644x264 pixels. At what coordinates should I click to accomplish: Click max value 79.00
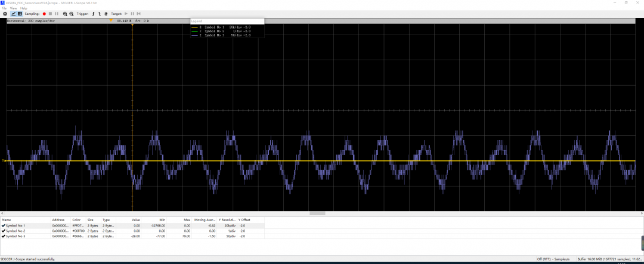coord(185,236)
